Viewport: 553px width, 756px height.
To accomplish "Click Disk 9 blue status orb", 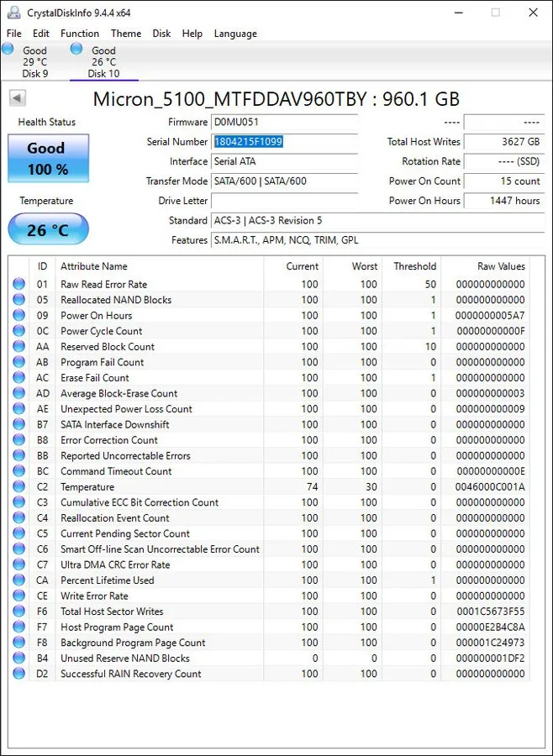I will pyautogui.click(x=8, y=48).
